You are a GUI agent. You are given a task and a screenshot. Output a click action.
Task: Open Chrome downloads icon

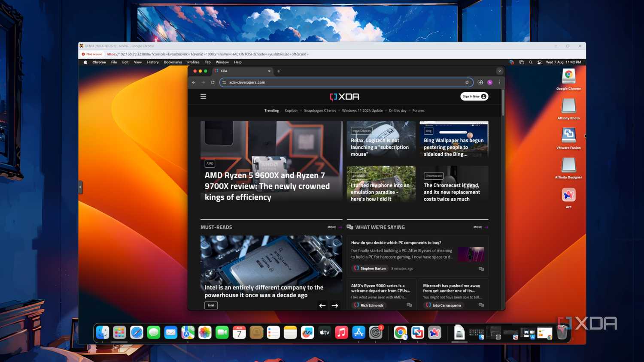pos(480,82)
